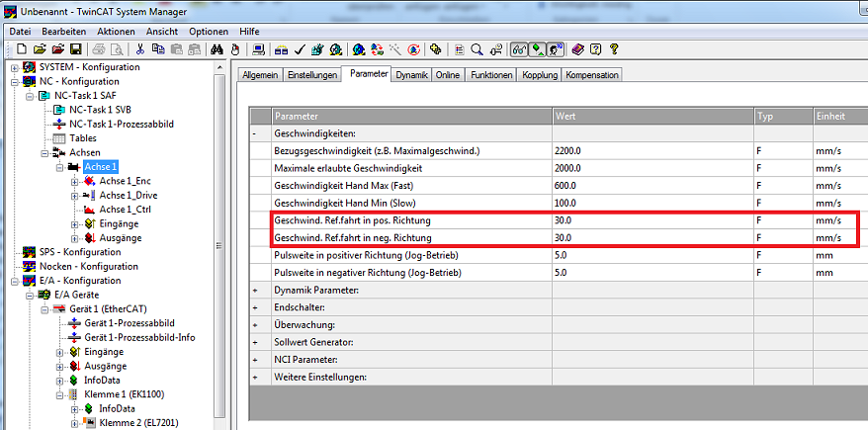Open the Aktionen menu
The width and height of the screenshot is (868, 430).
117,32
